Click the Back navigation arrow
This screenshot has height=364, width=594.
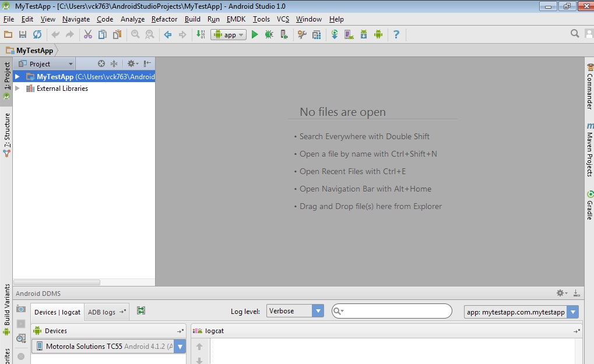pos(168,34)
